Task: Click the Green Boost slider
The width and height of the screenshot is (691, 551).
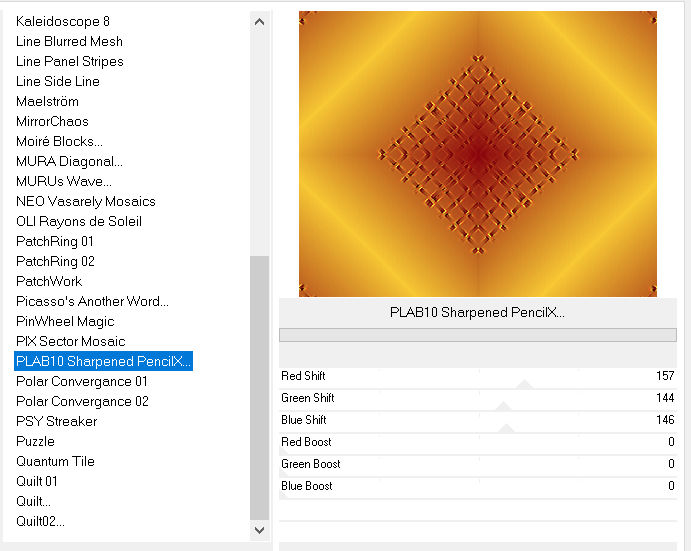Action: click(478, 465)
